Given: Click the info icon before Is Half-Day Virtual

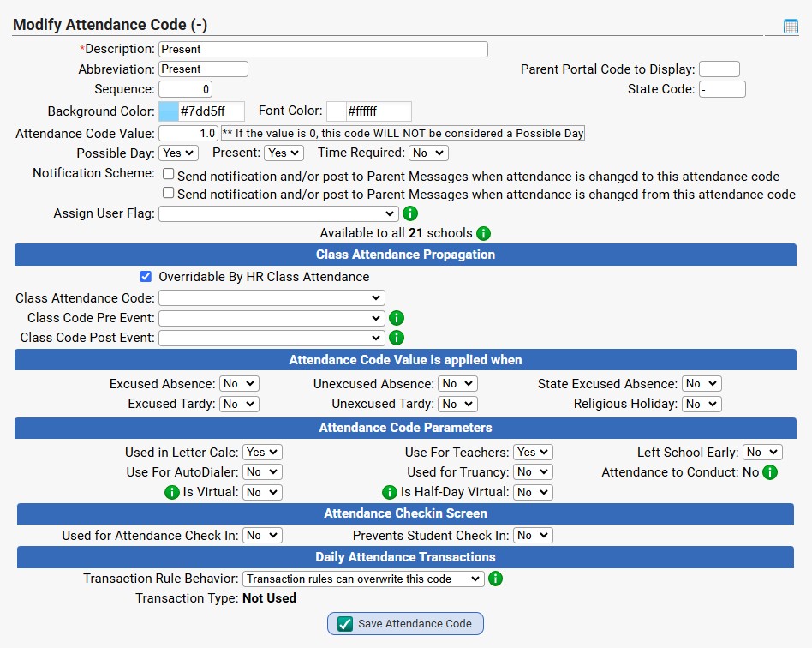Looking at the screenshot, I should [x=390, y=492].
